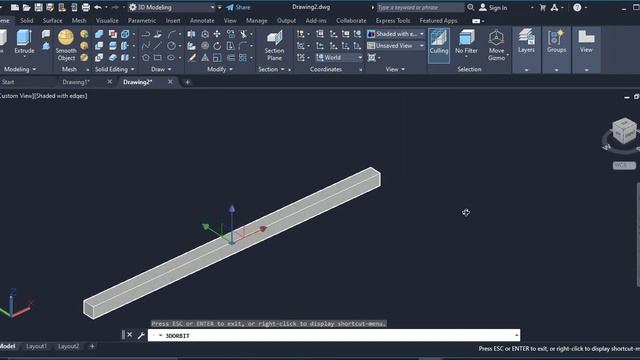The image size is (640, 360).
Task: Add a new drawing tab with plus
Action: (187, 82)
